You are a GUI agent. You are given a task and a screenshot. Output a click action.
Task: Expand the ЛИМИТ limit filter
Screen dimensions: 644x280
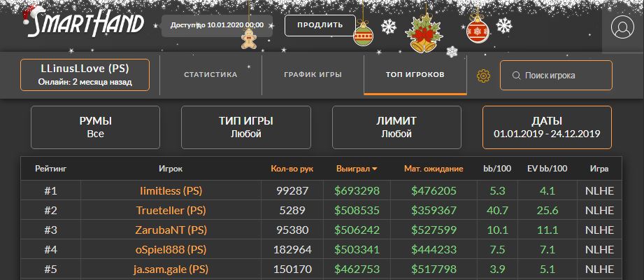(x=396, y=127)
